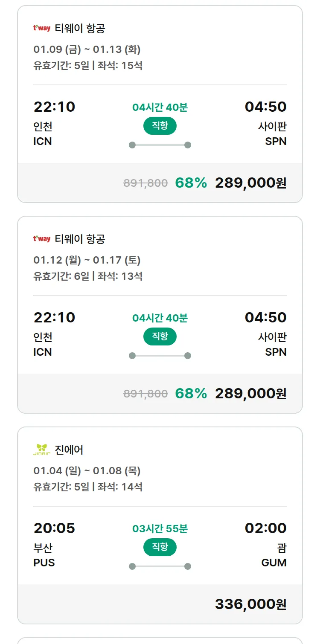320x644 pixels.
Task: Click the 01.12 (월) ~ 01.17 (토) date range
Action: (x=87, y=260)
